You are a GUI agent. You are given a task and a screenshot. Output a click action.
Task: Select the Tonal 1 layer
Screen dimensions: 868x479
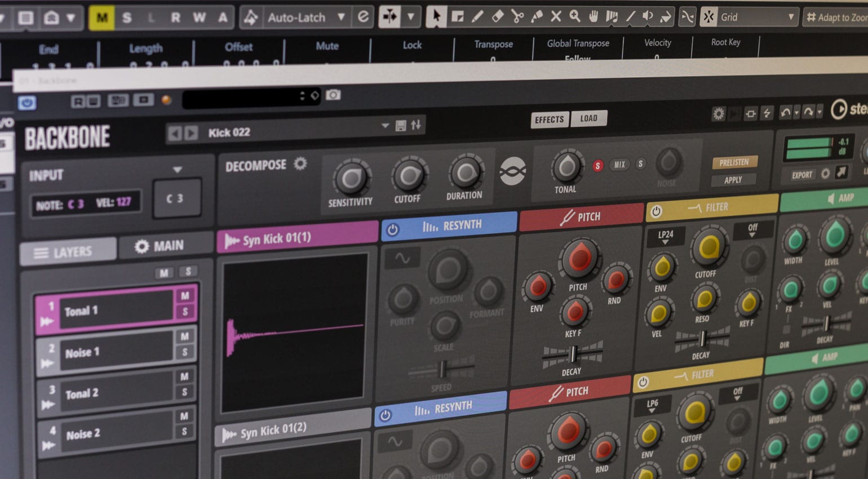(x=116, y=310)
